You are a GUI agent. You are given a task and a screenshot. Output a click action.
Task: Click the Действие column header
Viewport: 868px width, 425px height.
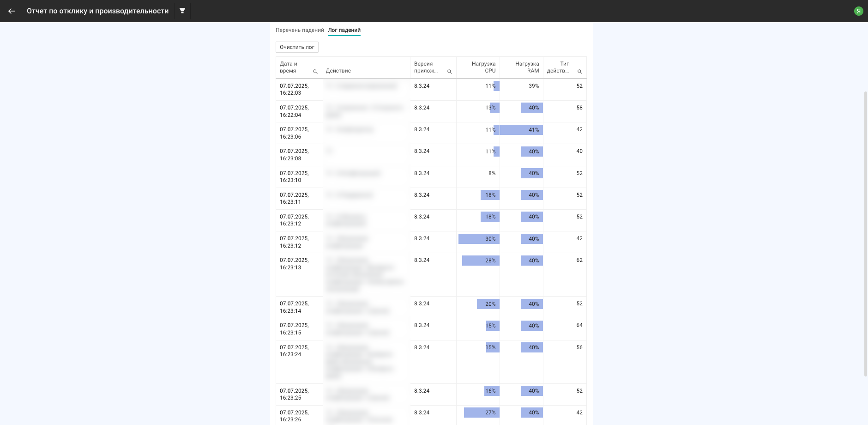[338, 71]
